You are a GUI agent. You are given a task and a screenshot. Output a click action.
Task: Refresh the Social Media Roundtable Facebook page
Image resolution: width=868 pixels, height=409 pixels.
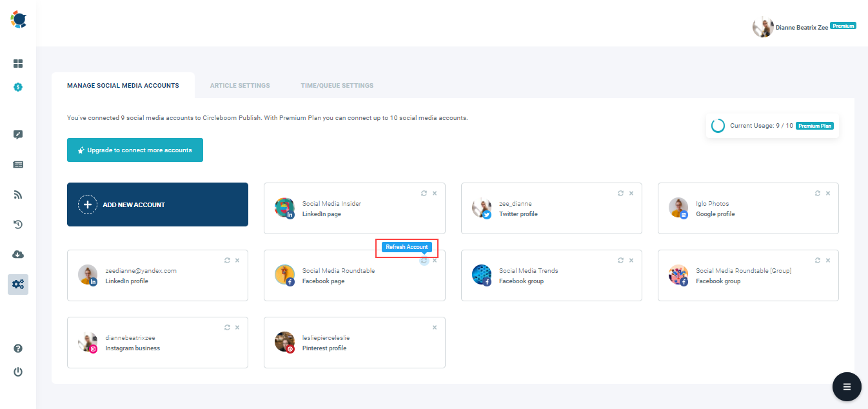tap(424, 260)
